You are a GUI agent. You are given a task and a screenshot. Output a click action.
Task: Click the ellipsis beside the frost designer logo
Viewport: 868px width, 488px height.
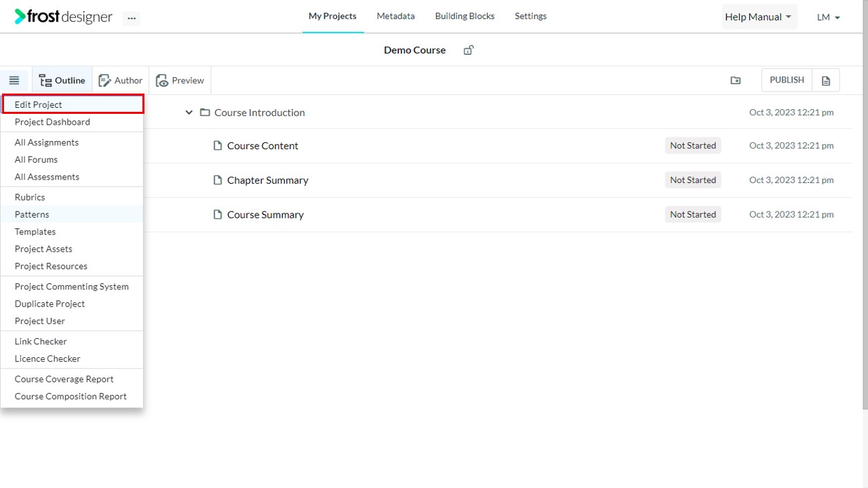point(132,18)
